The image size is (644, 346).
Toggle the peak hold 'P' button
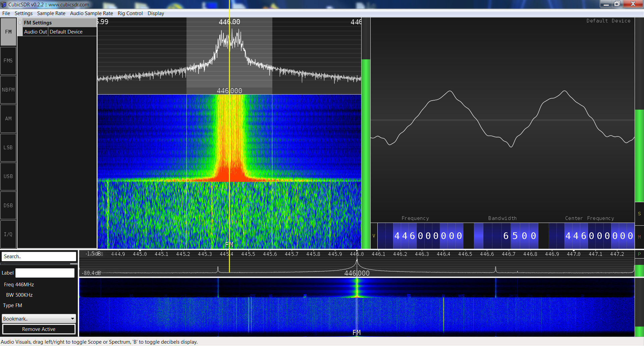(639, 254)
